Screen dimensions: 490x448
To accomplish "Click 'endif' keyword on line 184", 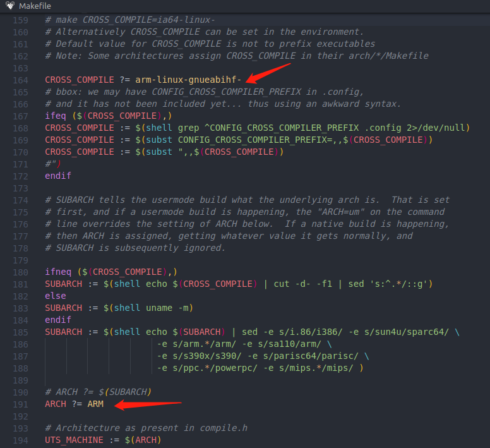I will 58,320.
